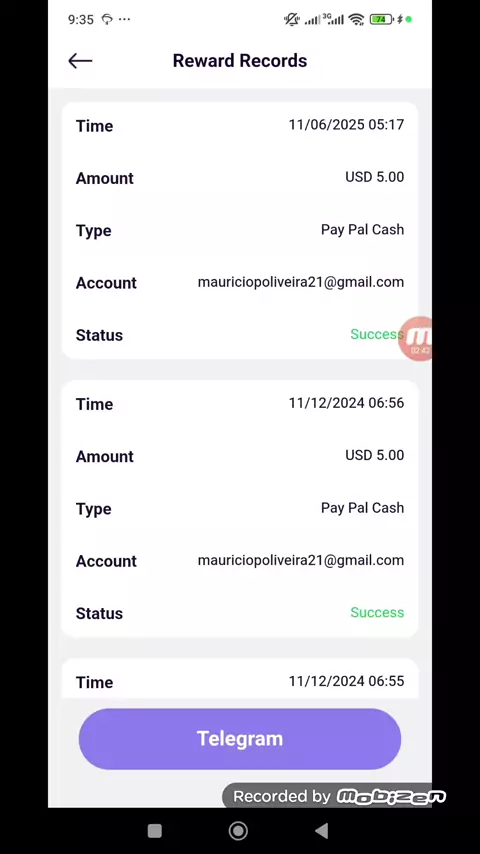Tap the Android recent apps square
The image size is (480, 854).
click(x=155, y=831)
